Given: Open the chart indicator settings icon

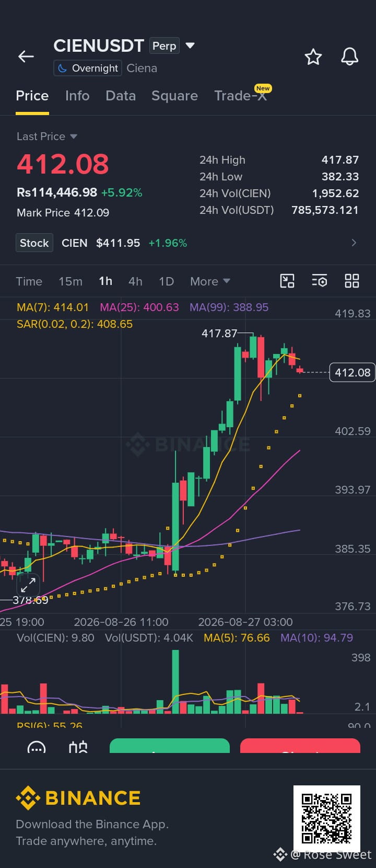Looking at the screenshot, I should (319, 281).
